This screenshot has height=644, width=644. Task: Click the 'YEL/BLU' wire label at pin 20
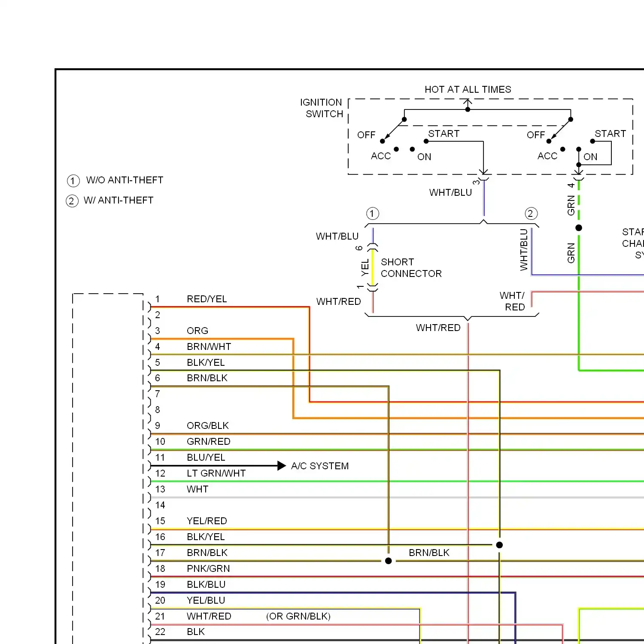click(206, 600)
